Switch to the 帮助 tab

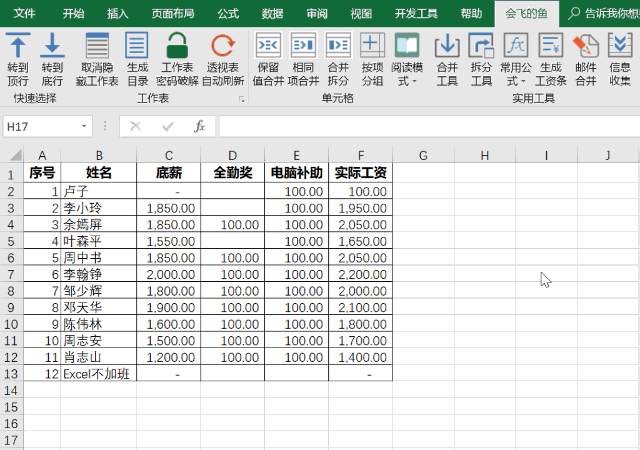pos(471,13)
